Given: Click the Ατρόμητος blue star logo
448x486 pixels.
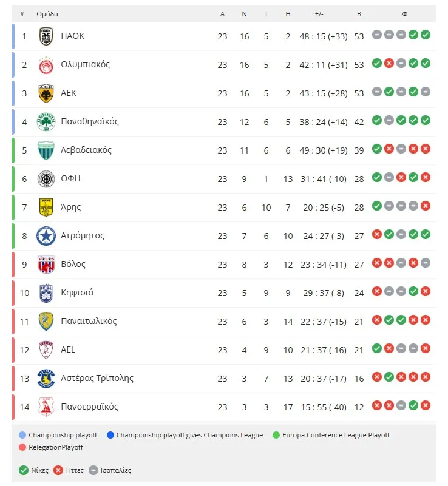Looking at the screenshot, I should (46, 236).
